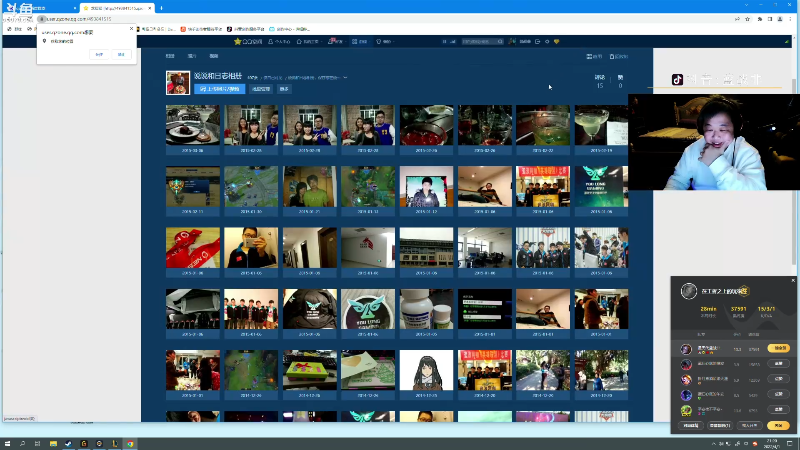This screenshot has height=450, width=800.
Task: Click the yellow button in first player row
Action: coord(778,348)
